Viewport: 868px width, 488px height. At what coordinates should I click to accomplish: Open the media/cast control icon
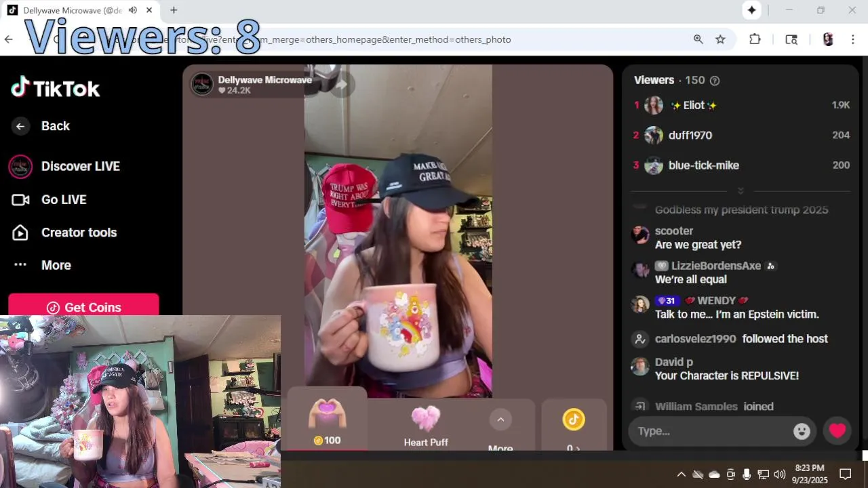pyautogui.click(x=791, y=39)
